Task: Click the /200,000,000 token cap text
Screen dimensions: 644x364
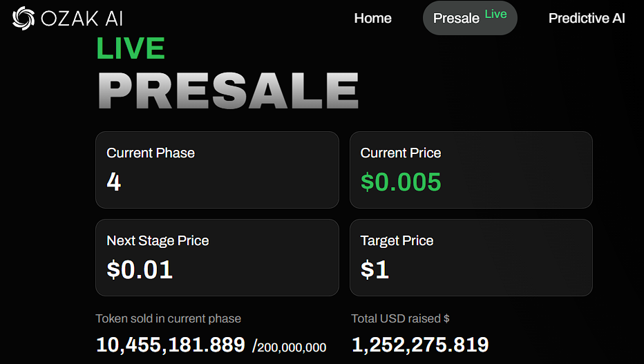Action: point(289,347)
